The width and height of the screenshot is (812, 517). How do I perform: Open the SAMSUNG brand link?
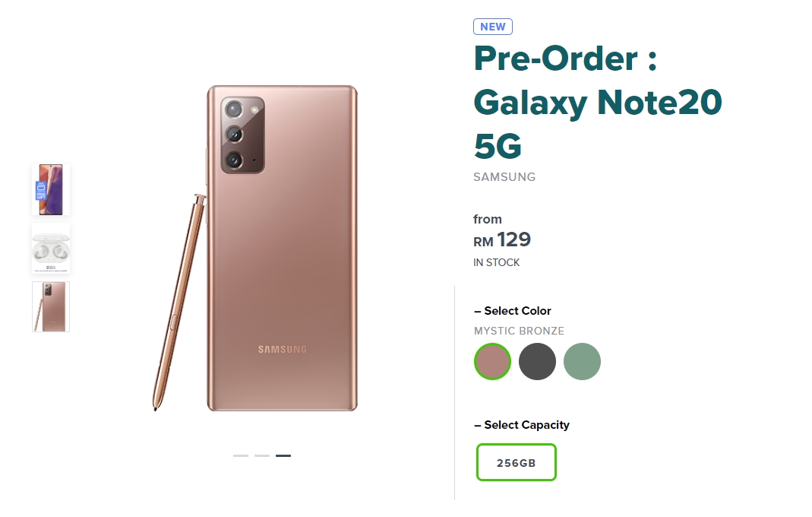pyautogui.click(x=504, y=177)
